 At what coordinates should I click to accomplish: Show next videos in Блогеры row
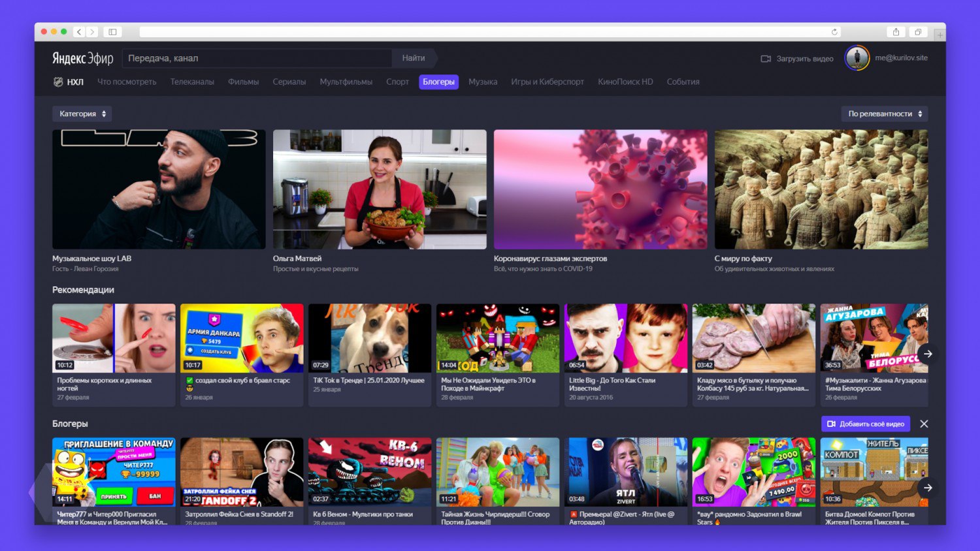click(928, 488)
